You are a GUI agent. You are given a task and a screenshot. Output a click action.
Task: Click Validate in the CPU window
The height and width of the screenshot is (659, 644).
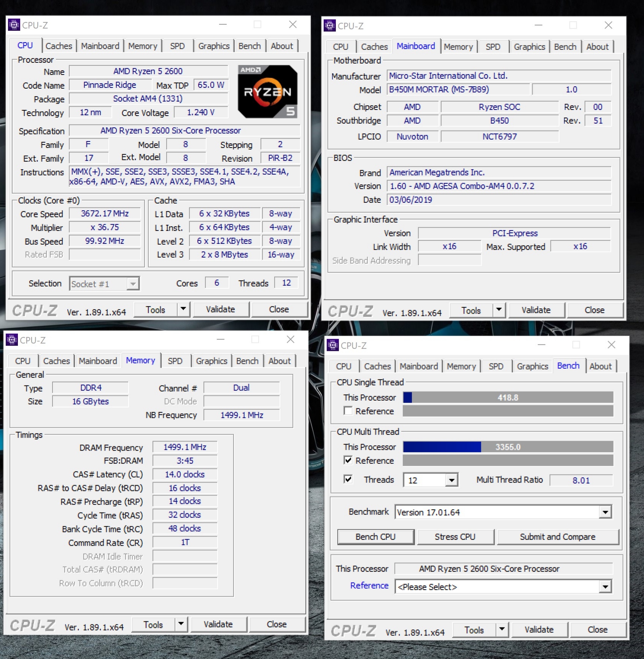(x=220, y=309)
